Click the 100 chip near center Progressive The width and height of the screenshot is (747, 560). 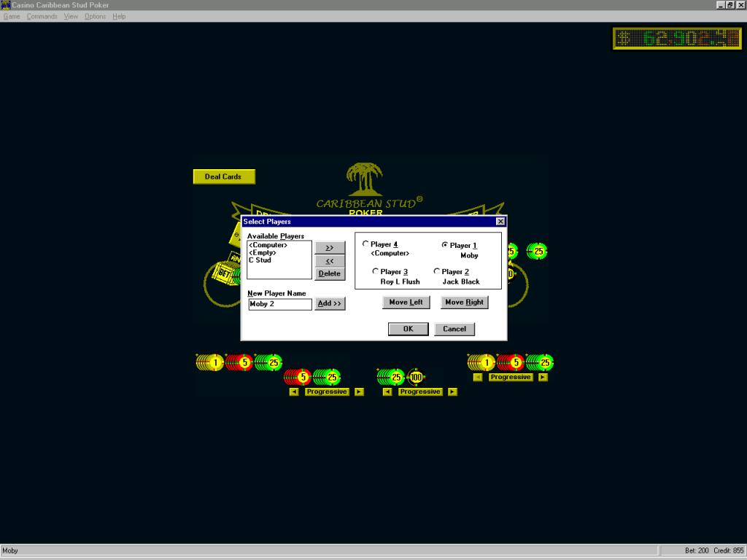pyautogui.click(x=416, y=377)
